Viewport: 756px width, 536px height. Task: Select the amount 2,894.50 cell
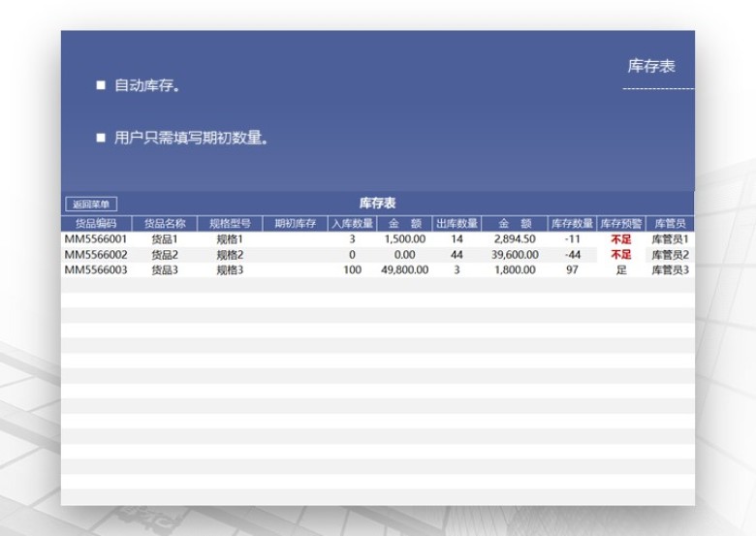515,239
